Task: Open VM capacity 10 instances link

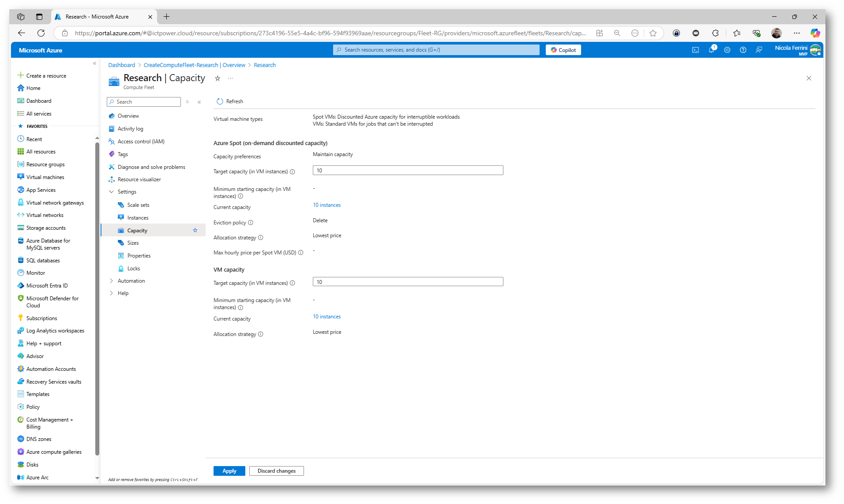Action: click(x=327, y=317)
